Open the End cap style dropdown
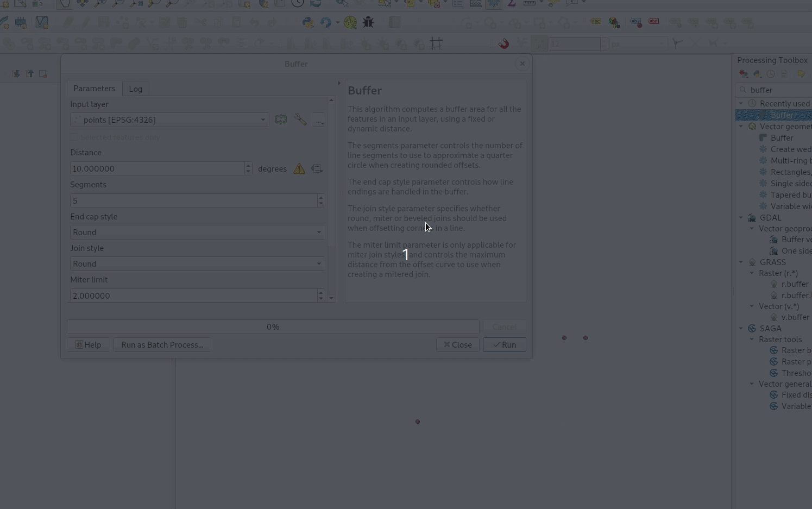The image size is (812, 509). [197, 232]
